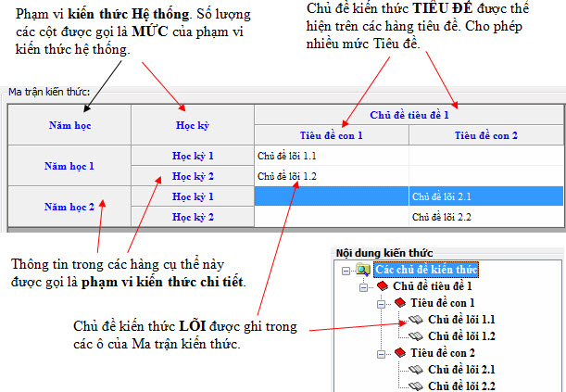Select the highlighted Chủ đề lõi 2.1 matrix cell
The height and width of the screenshot is (392, 566).
coord(486,196)
